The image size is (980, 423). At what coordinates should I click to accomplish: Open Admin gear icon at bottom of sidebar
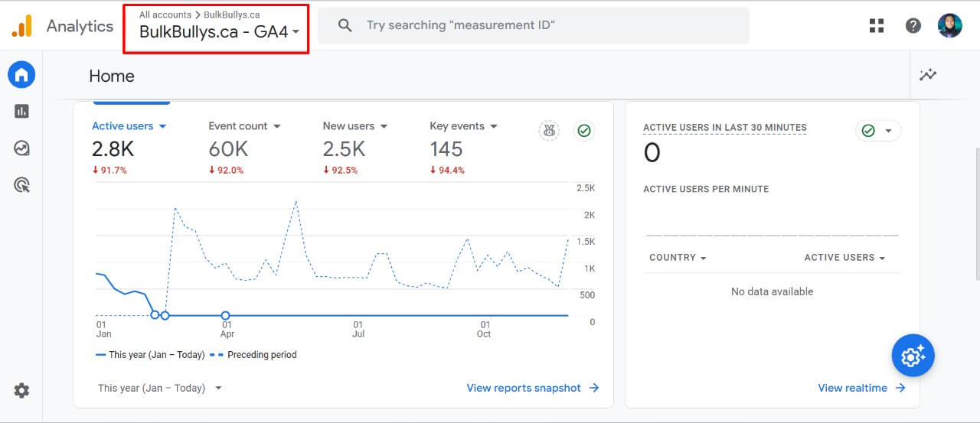pos(21,391)
